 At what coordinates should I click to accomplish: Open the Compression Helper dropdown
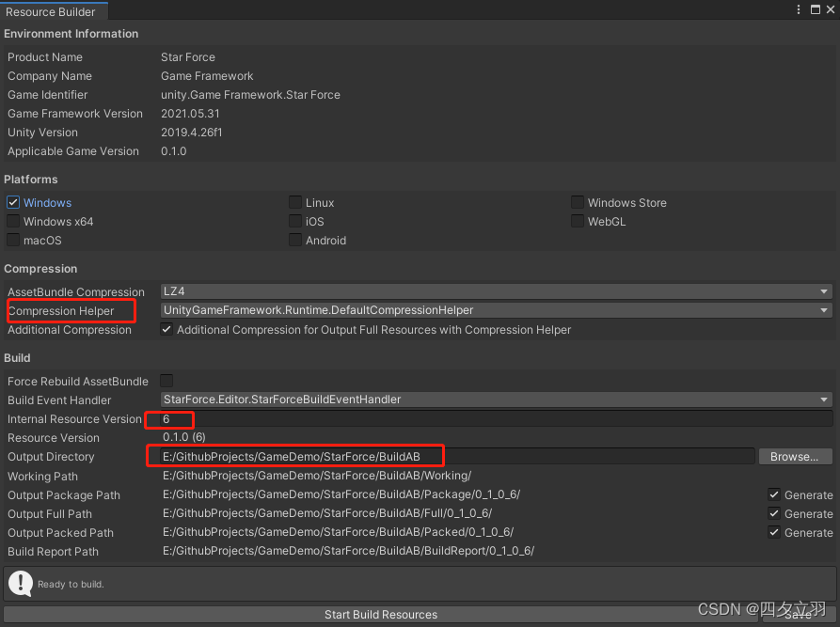click(x=496, y=310)
